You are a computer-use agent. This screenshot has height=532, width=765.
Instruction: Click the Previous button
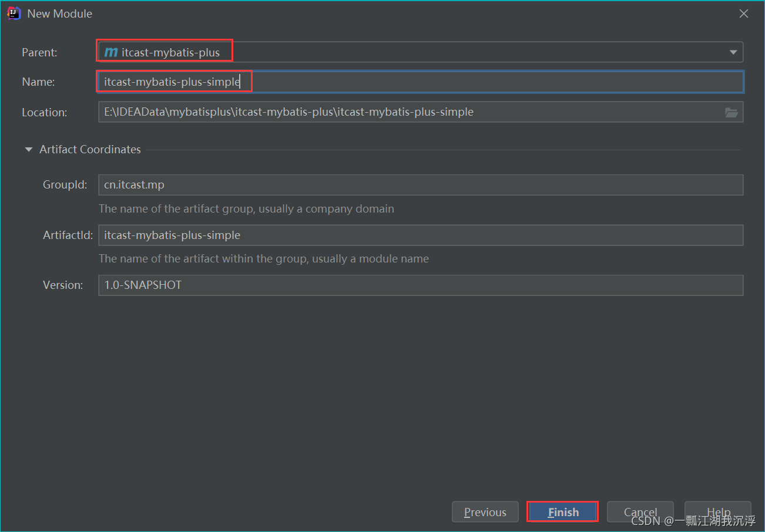point(485,512)
